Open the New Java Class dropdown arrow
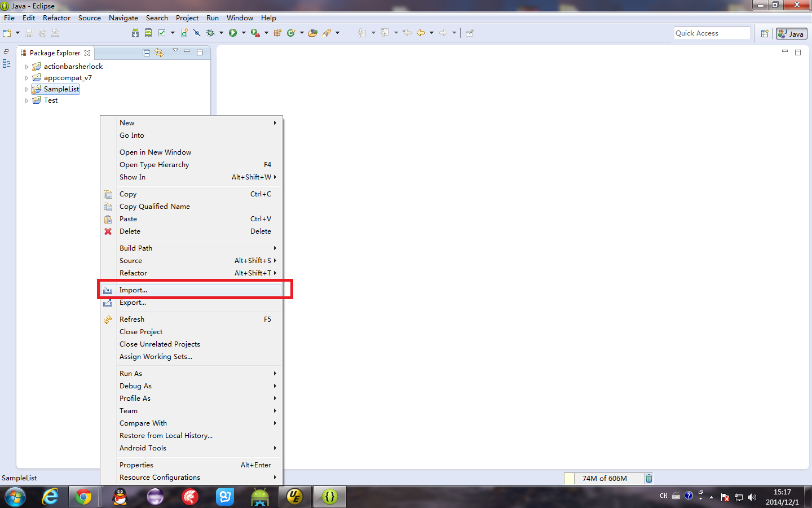The width and height of the screenshot is (812, 508). coord(302,33)
